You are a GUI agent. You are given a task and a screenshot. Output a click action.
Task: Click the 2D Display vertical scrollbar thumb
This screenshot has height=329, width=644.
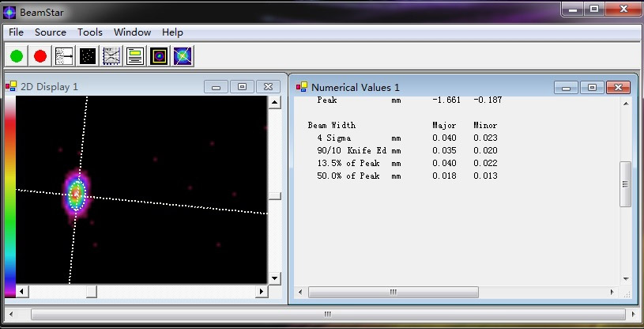275,196
